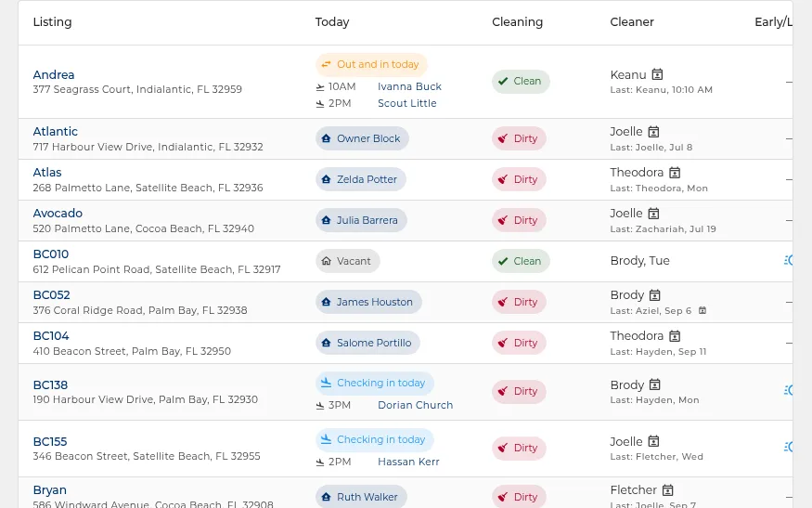Open guest Ivanna Buck's reservation
812x508 pixels.
pos(409,86)
